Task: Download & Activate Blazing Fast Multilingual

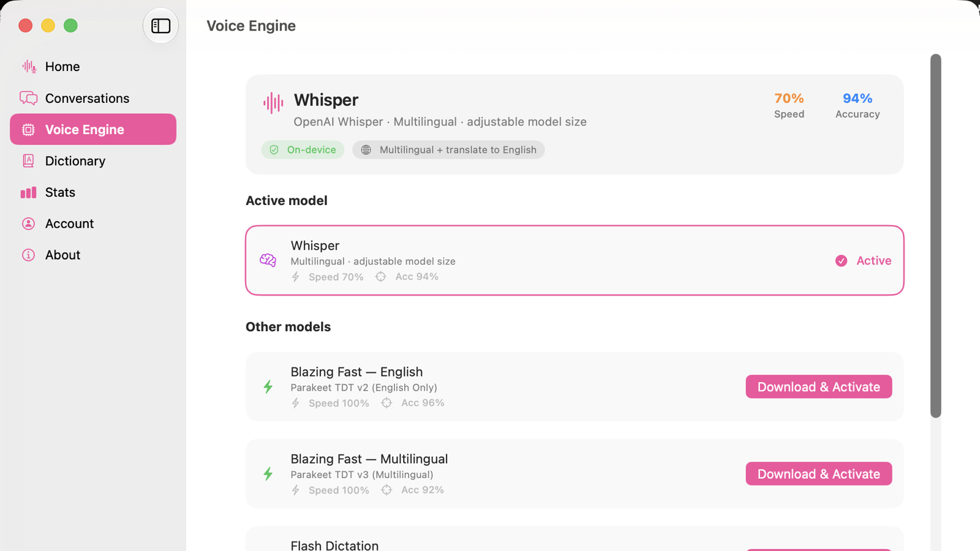Action: [819, 474]
